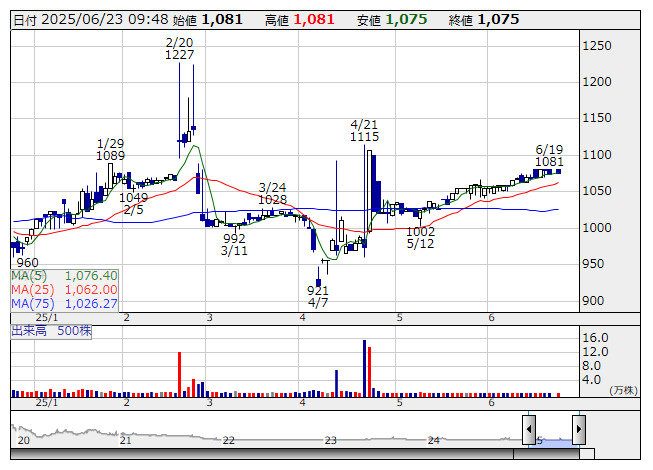
Task: Click the 2/20 1227 high price label
Action: [x=179, y=49]
